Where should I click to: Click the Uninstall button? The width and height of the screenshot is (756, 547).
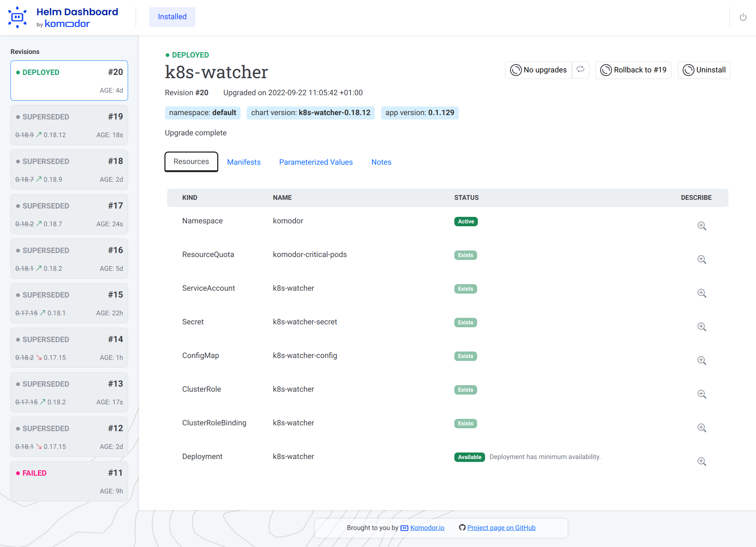click(x=704, y=70)
